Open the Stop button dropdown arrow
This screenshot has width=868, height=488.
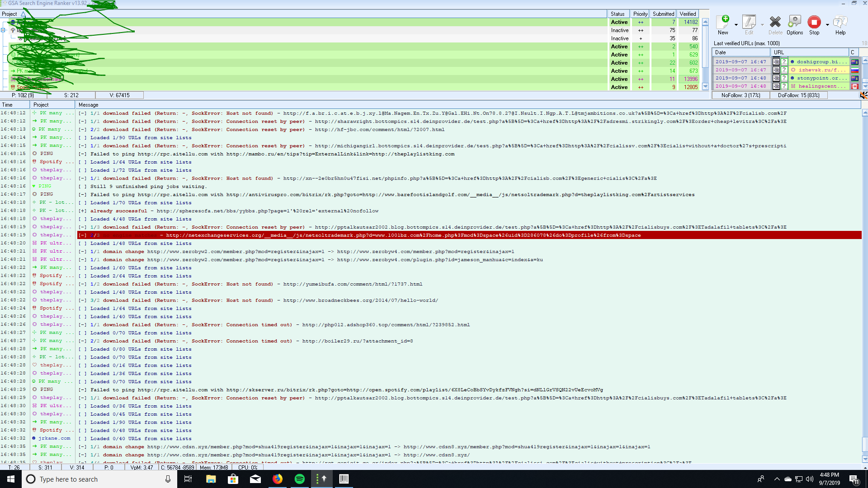tap(827, 25)
